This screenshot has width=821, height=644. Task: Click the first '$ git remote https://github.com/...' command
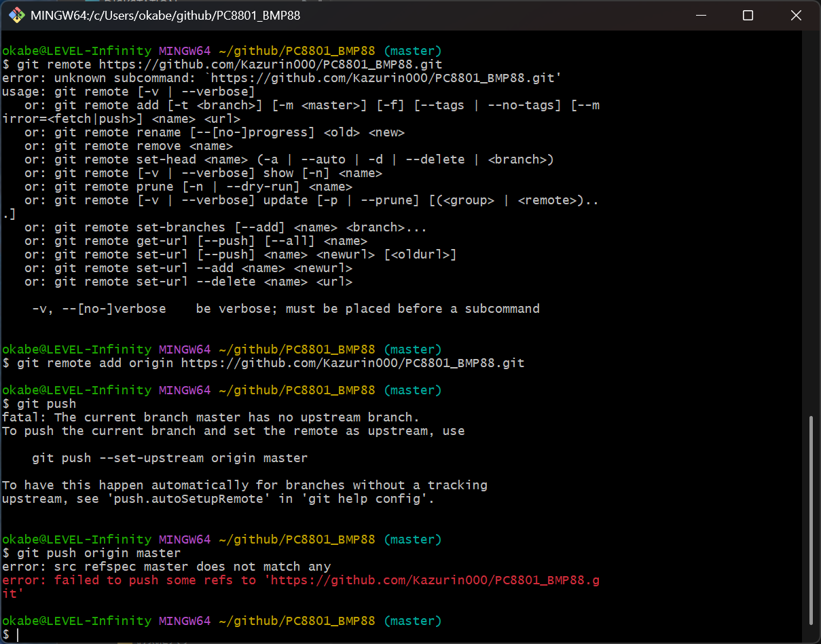point(223,64)
